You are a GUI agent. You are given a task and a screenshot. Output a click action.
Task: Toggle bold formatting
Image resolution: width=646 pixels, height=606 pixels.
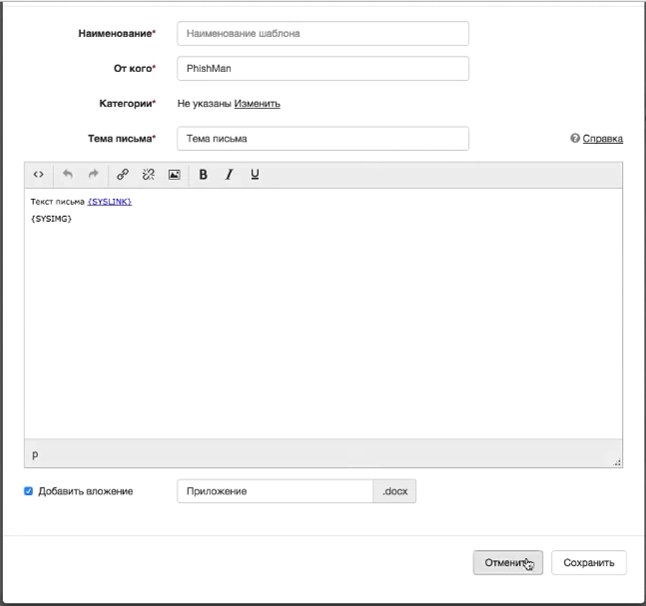[x=203, y=174]
